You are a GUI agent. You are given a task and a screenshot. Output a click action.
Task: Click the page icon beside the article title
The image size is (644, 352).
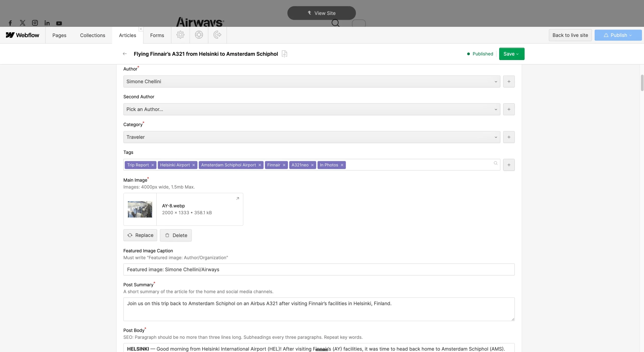pos(285,54)
